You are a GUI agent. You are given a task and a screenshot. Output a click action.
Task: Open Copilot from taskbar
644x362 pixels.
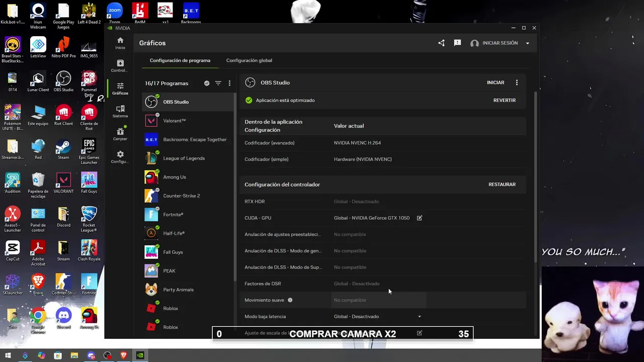click(x=41, y=355)
